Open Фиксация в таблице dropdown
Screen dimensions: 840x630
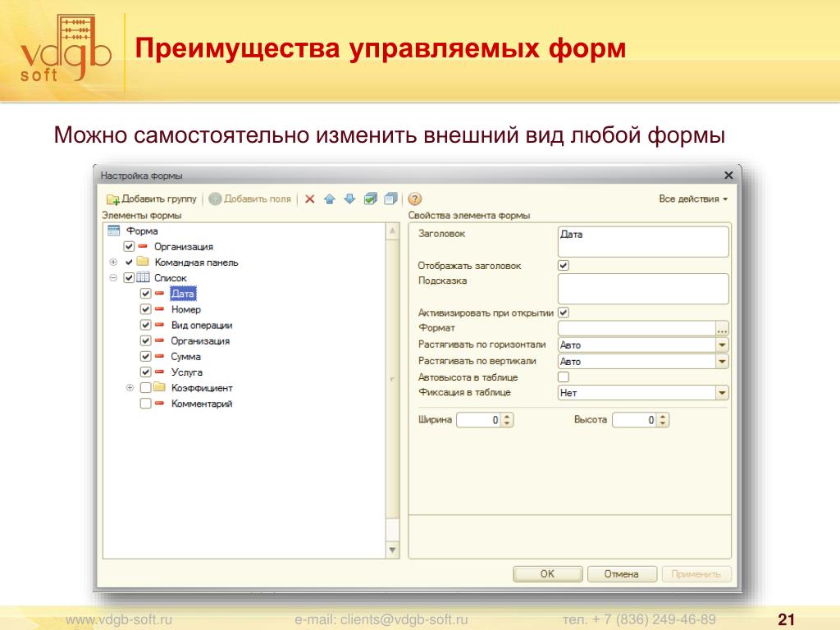[722, 393]
